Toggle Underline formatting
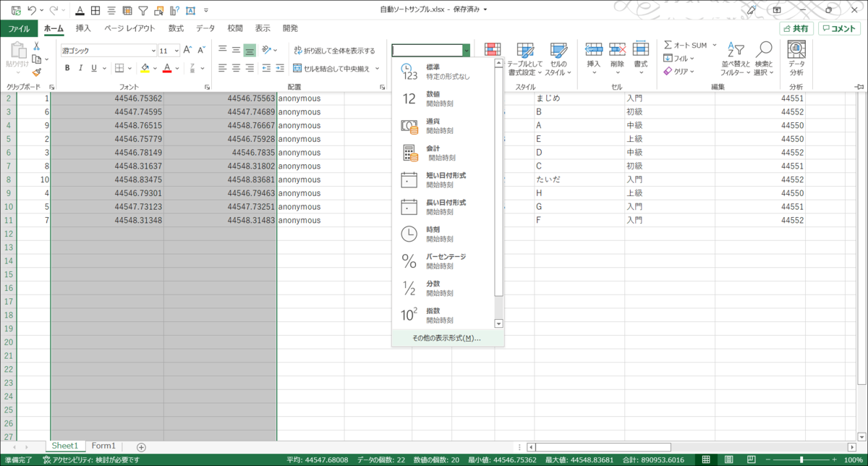This screenshot has height=466, width=868. (x=94, y=69)
